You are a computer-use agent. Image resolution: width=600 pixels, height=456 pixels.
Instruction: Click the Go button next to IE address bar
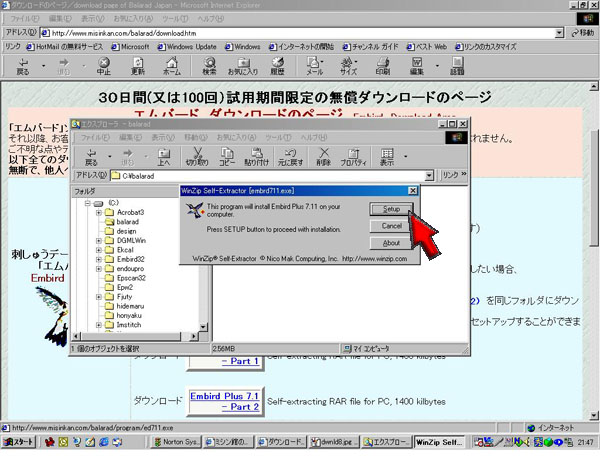[x=583, y=33]
